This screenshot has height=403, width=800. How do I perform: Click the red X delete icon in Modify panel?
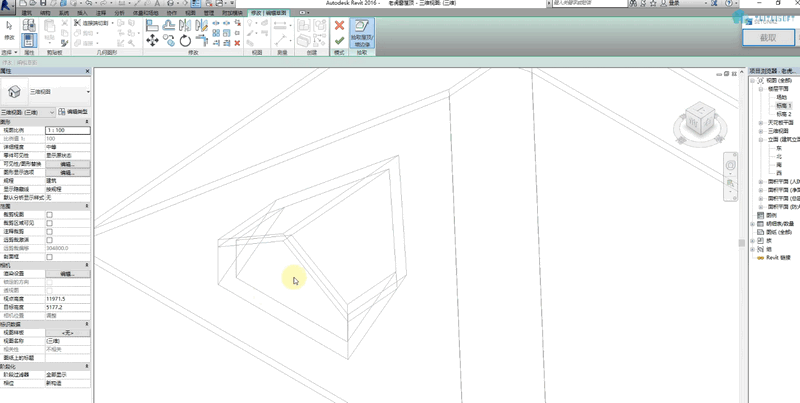237,43
